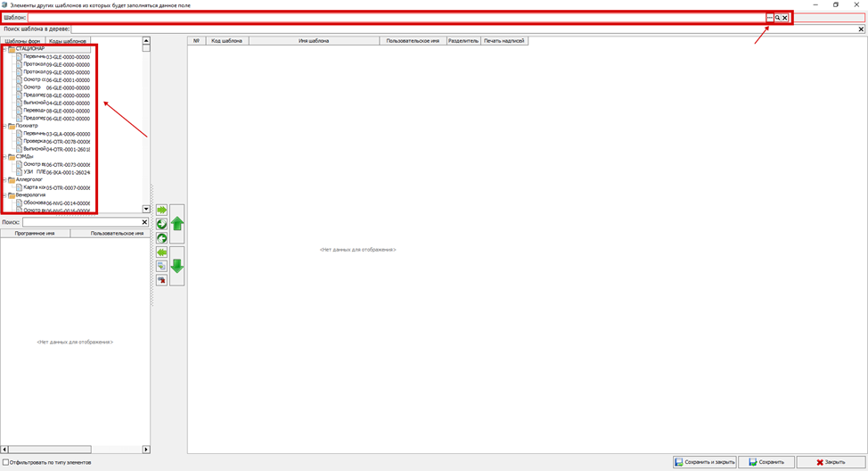Click the Сохранить и закрыть button
The height and width of the screenshot is (471, 868).
[x=704, y=462]
